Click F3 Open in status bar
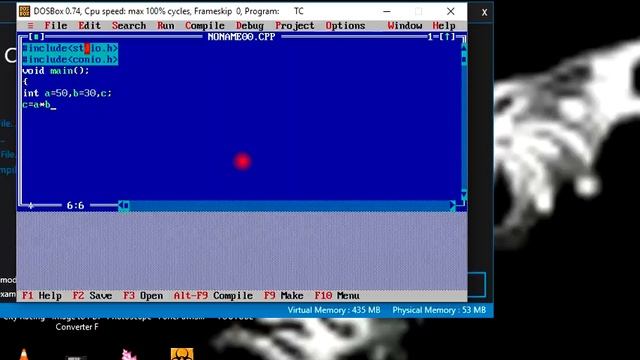The height and width of the screenshot is (360, 640). [x=143, y=296]
